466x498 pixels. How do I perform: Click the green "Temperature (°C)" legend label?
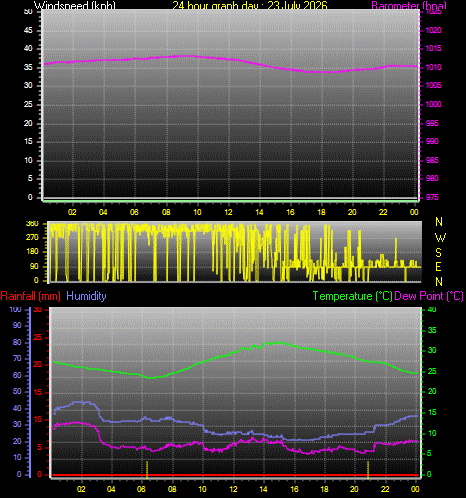[352, 296]
